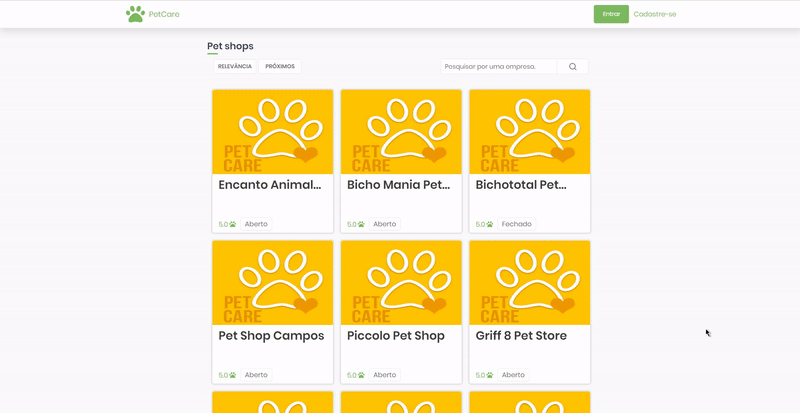800x413 pixels.
Task: Click the paw rating icon on Bichototal Pet card
Action: pos(490,224)
